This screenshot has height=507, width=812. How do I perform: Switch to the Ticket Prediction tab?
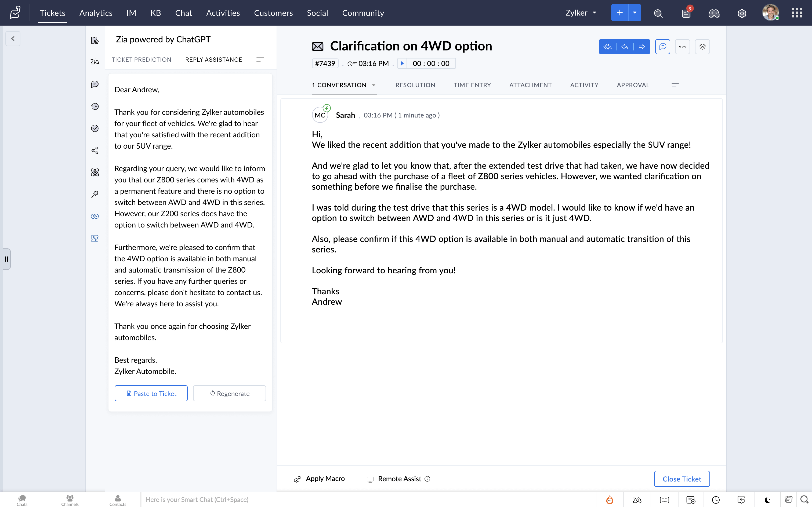click(141, 60)
